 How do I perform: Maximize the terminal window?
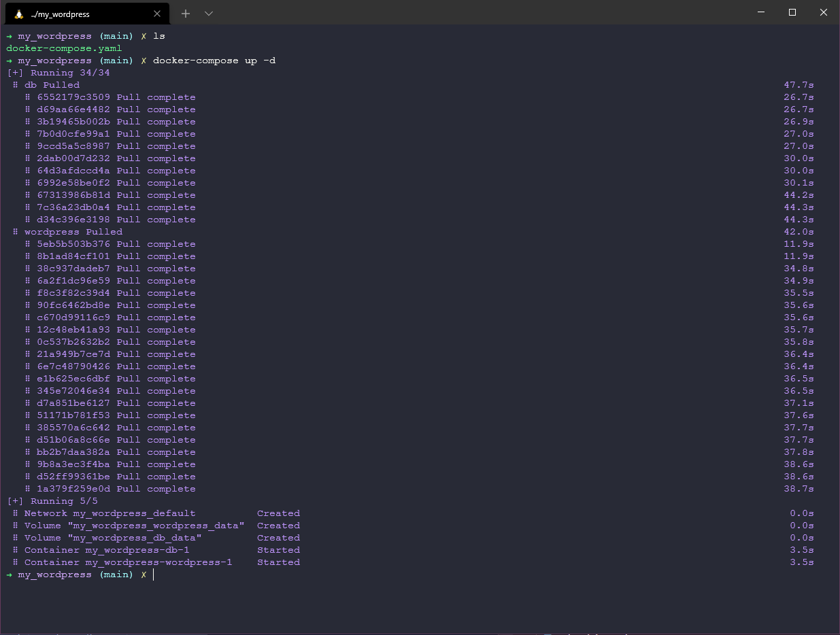coord(792,12)
